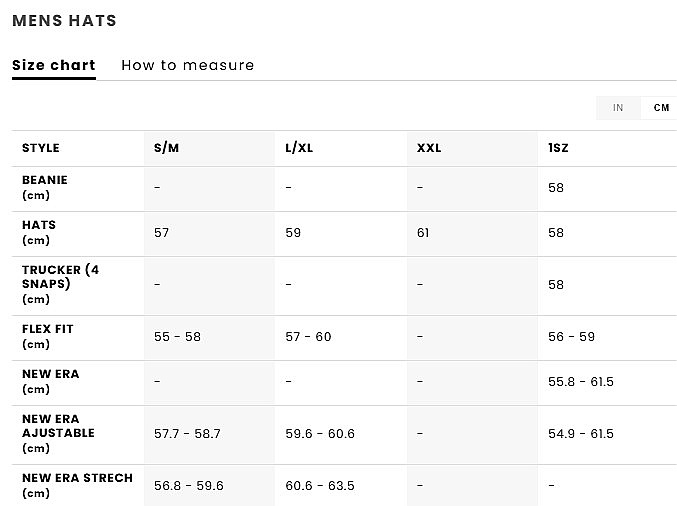Switch units to inches (IN)
677x506 pixels.
pyautogui.click(x=618, y=108)
